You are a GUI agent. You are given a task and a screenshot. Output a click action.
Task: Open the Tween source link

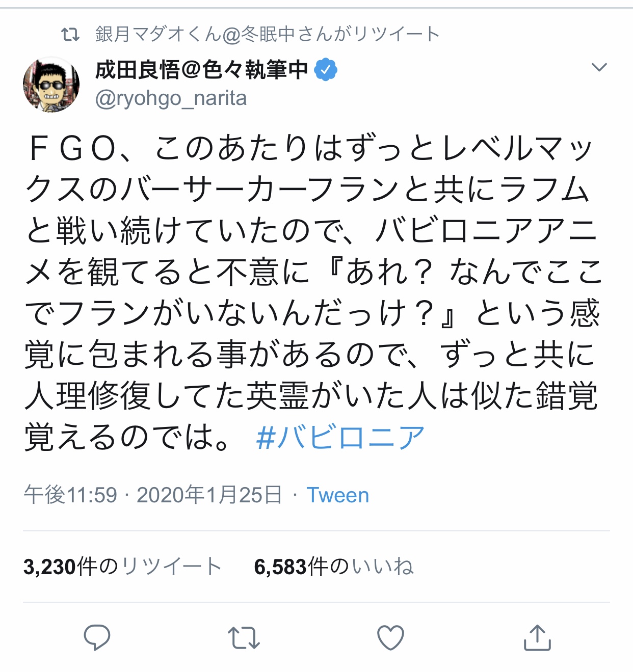click(337, 495)
